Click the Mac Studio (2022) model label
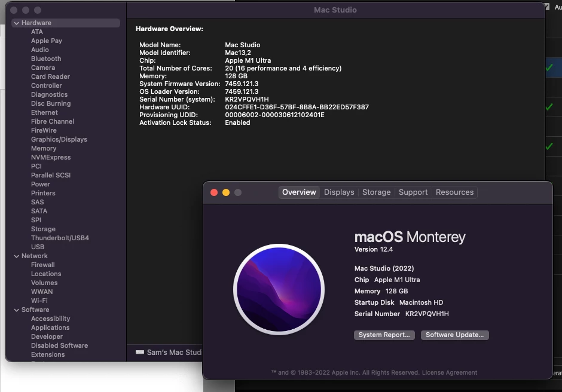 pos(384,268)
